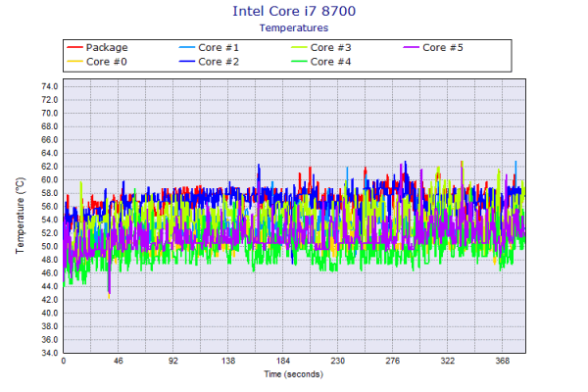Click the 46 x-axis tick value

click(119, 361)
